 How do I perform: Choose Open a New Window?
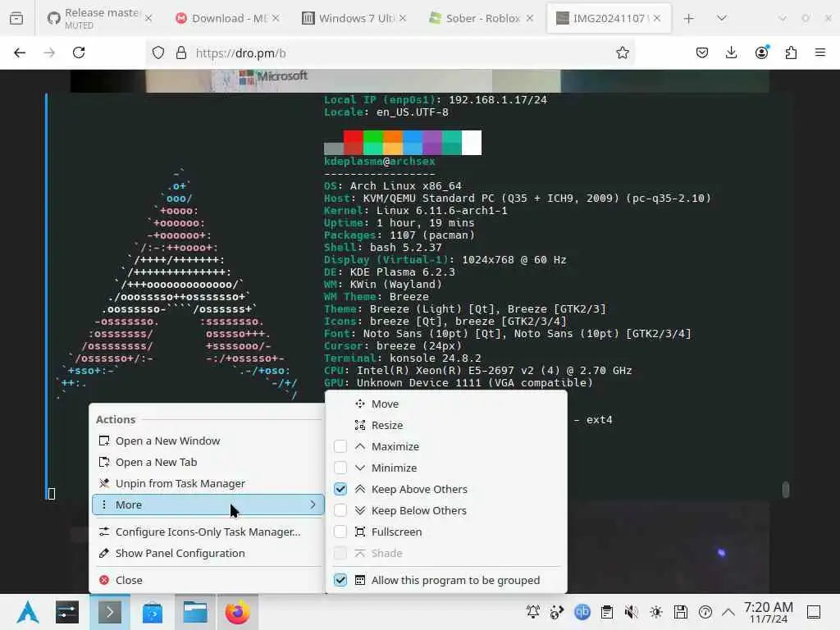click(208, 441)
